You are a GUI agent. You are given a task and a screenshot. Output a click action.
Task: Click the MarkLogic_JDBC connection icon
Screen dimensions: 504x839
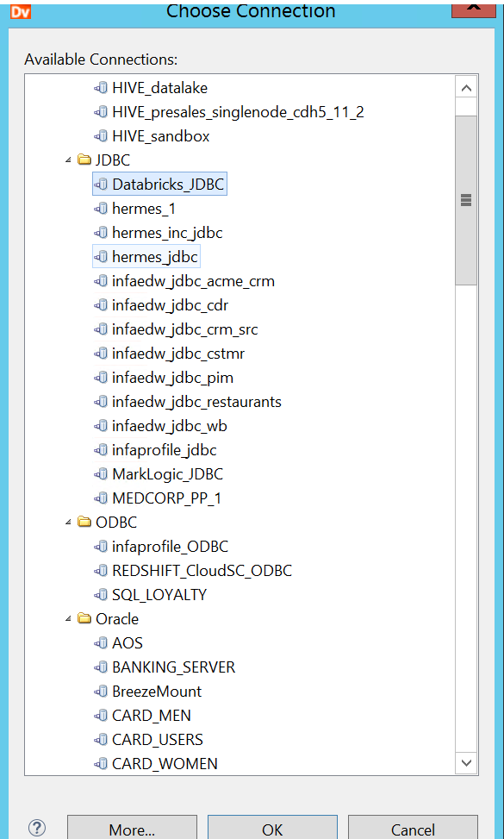[x=101, y=474]
